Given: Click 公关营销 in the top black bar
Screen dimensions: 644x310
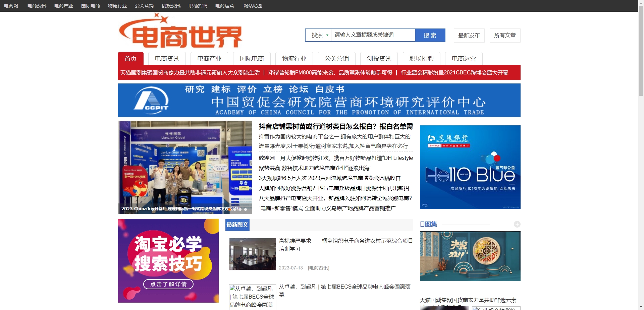Looking at the screenshot, I should [x=144, y=6].
